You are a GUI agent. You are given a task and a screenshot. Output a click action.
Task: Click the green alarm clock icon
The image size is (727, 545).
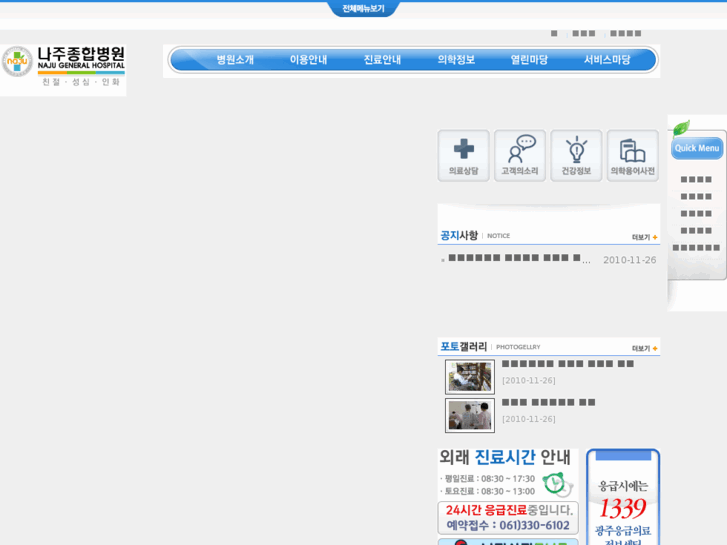pyautogui.click(x=555, y=484)
